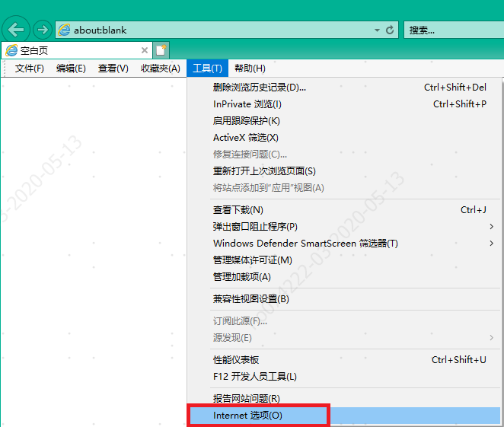The height and width of the screenshot is (427, 504).
Task: Open 查看下载(N) from the menu
Action: point(343,210)
